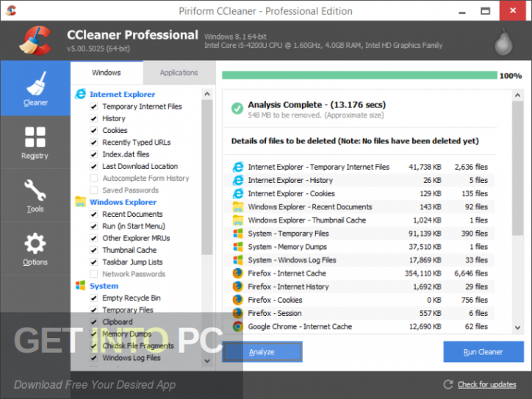Select the Internet Explorer category heading

tap(122, 94)
